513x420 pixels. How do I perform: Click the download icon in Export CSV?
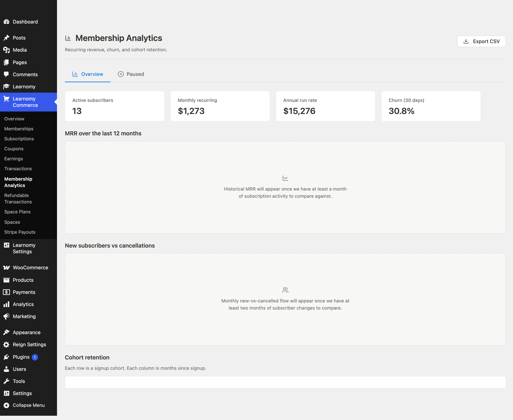[466, 41]
